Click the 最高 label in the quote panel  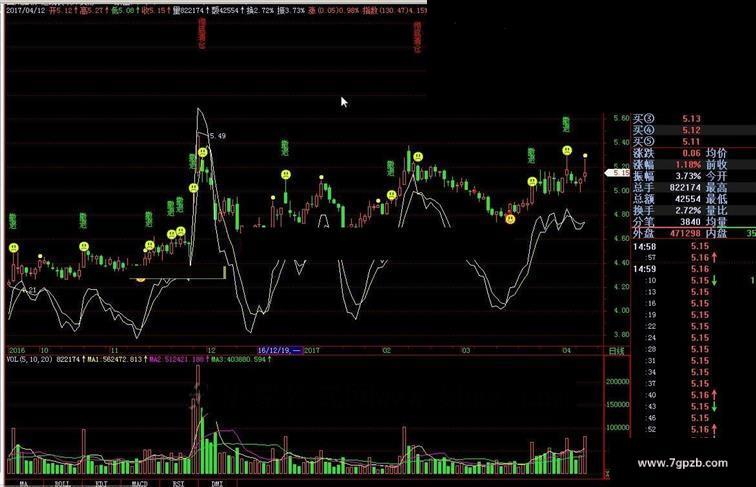[716, 188]
